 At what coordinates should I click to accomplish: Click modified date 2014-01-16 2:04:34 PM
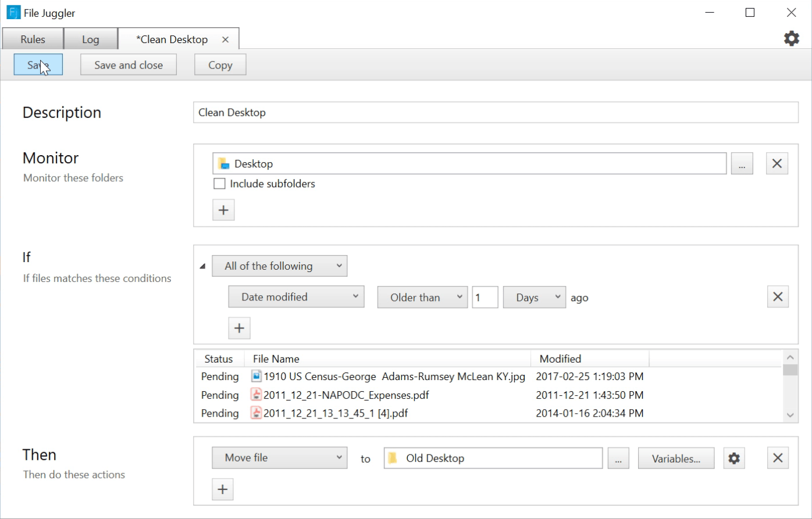coord(589,413)
